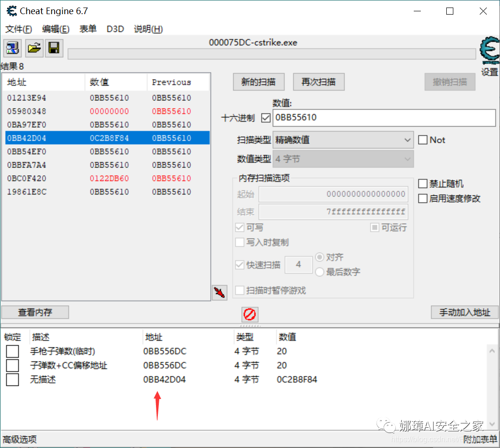Click the value input field 0BB55610

(384, 118)
